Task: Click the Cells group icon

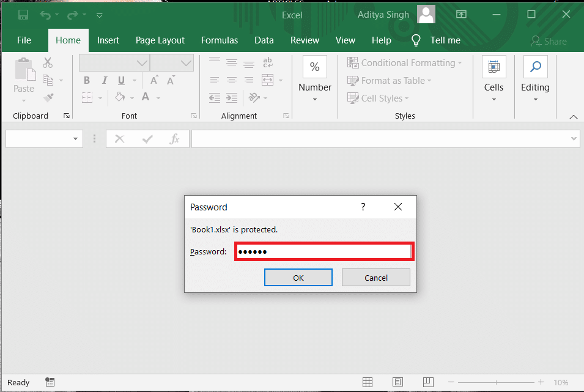Action: (x=493, y=66)
